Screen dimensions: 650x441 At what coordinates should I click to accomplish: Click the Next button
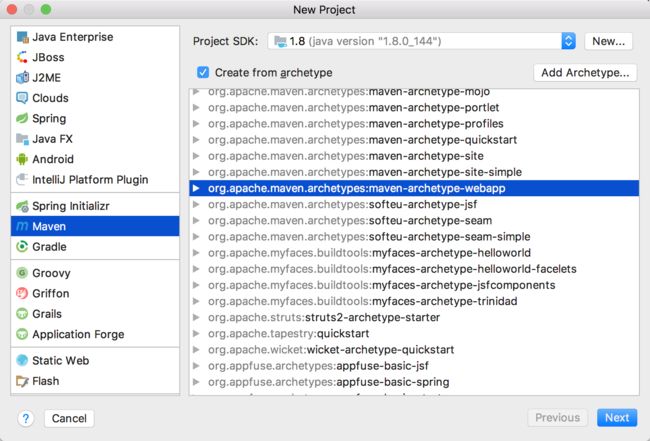click(617, 417)
